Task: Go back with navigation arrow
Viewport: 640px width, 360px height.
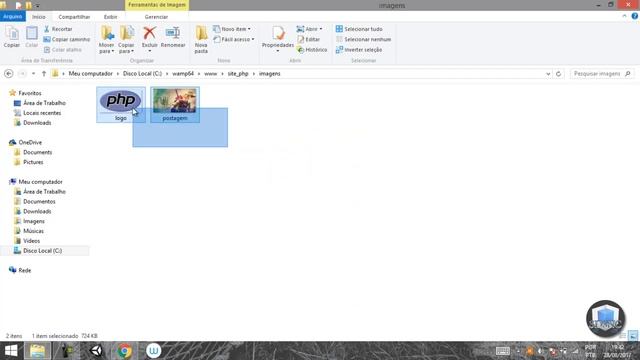Action: [9, 73]
